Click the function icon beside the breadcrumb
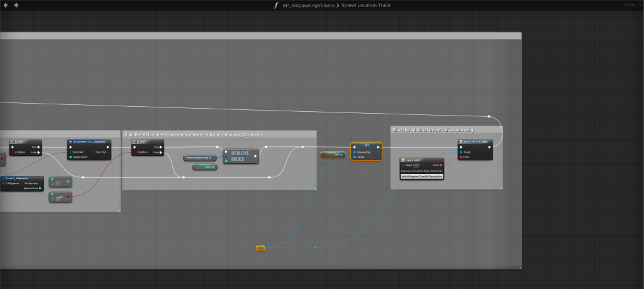This screenshot has width=644, height=289. click(275, 5)
